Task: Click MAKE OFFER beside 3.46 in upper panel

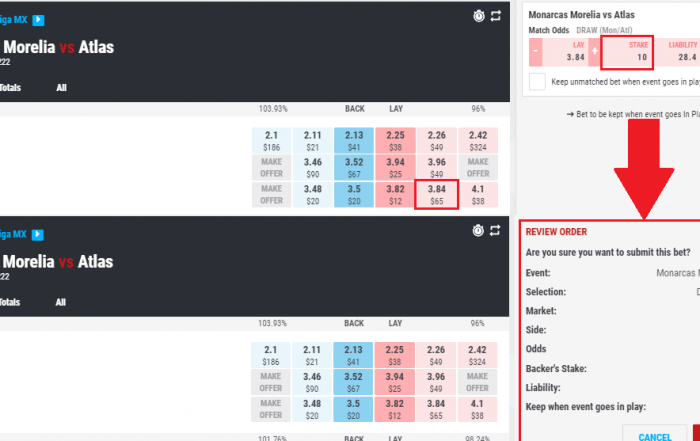Action: tap(271, 167)
